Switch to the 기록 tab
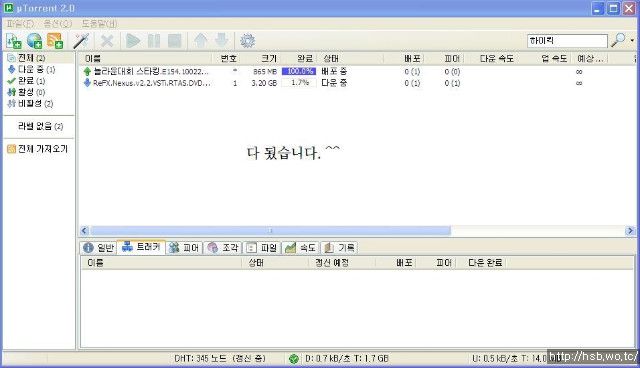 pos(340,248)
